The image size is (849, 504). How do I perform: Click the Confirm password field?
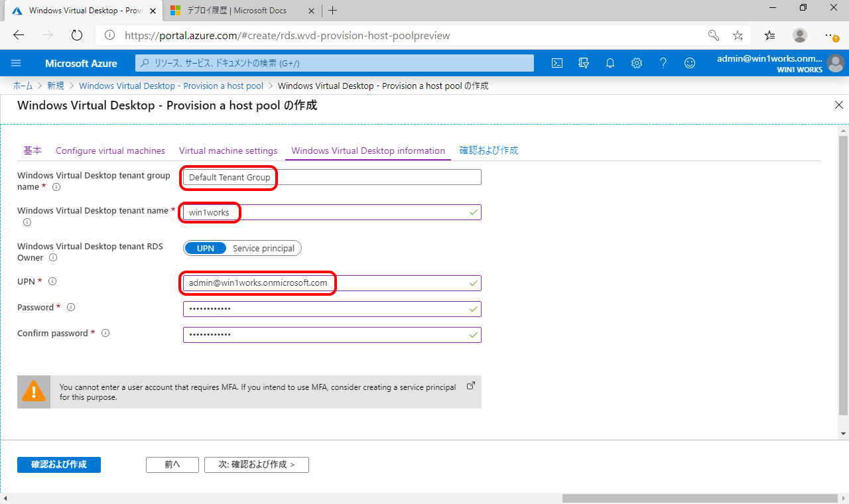[332, 335]
